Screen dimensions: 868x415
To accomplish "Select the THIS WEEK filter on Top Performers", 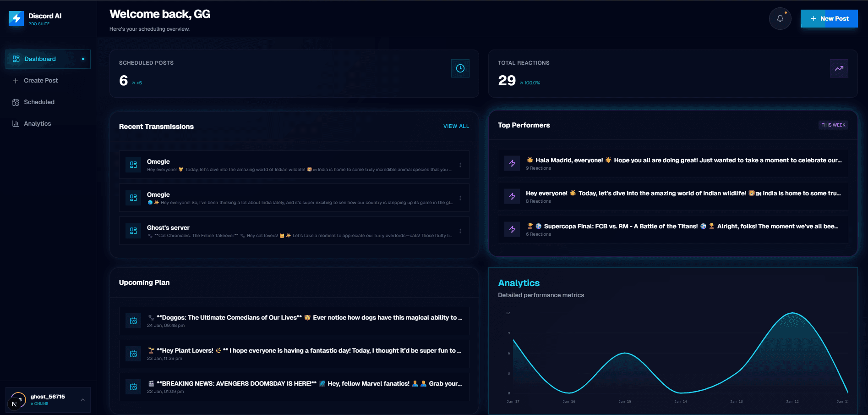I will pyautogui.click(x=833, y=125).
